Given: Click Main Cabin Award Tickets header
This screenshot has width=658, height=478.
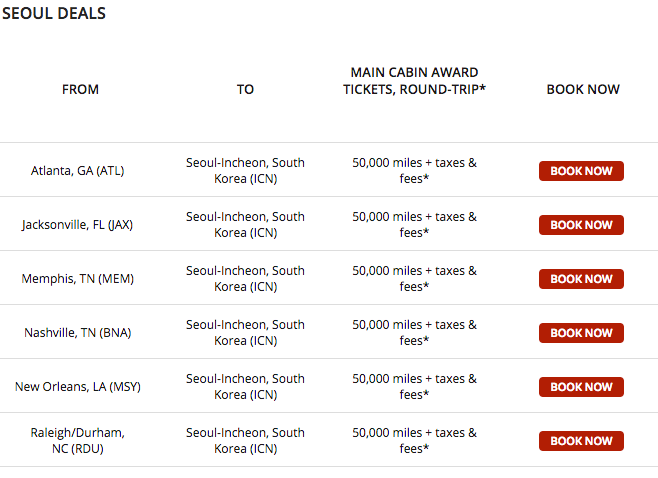Looking at the screenshot, I should pyautogui.click(x=414, y=81).
